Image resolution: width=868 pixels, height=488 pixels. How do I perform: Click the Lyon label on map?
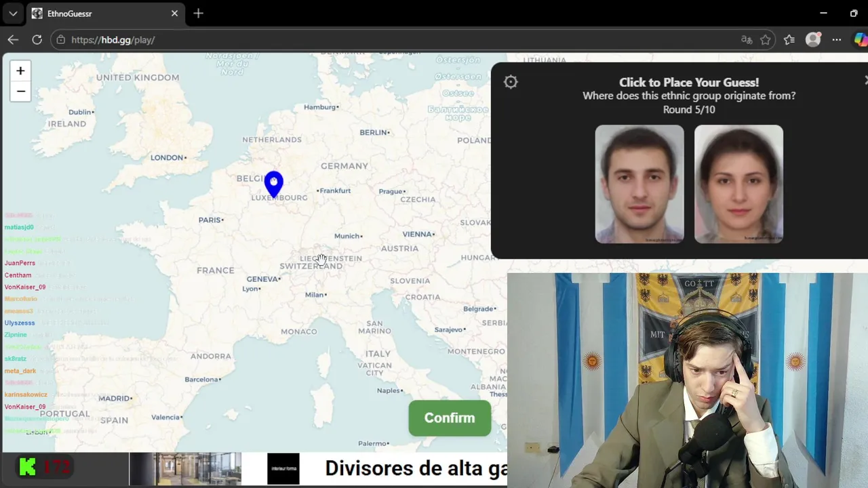[x=250, y=288]
